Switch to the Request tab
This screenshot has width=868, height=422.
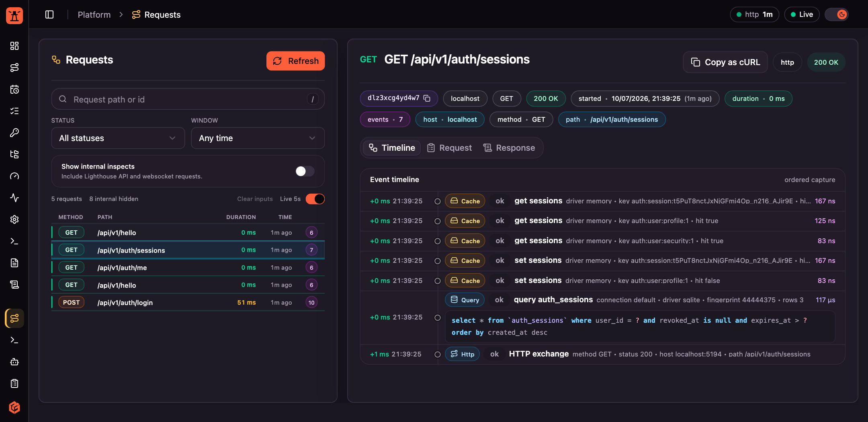[x=449, y=148]
